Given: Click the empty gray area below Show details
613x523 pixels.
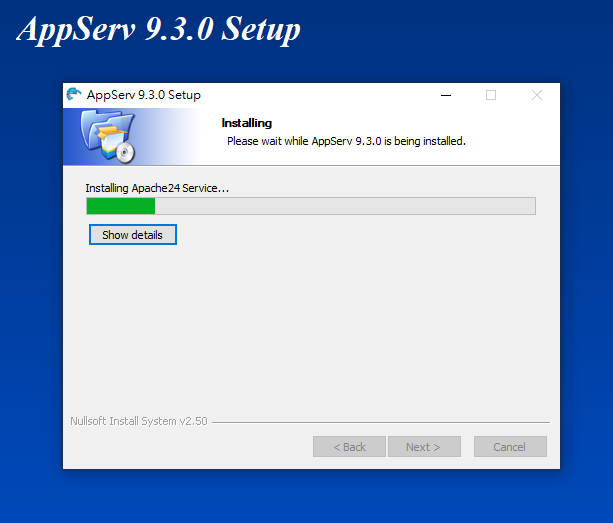Looking at the screenshot, I should pos(311,328).
